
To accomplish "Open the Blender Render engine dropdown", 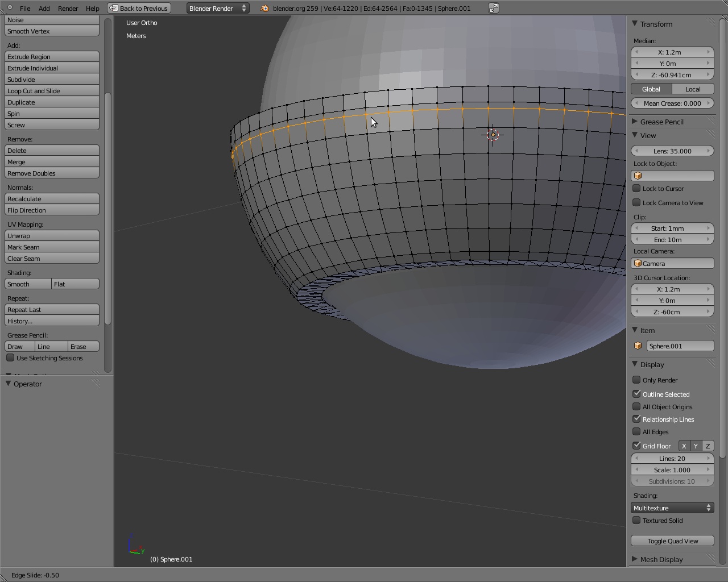I will (x=218, y=8).
